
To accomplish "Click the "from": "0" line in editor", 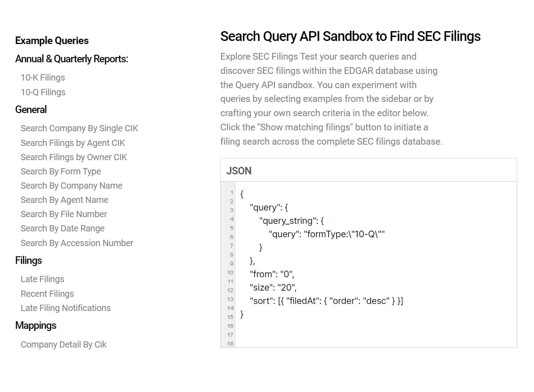I will 272,274.
